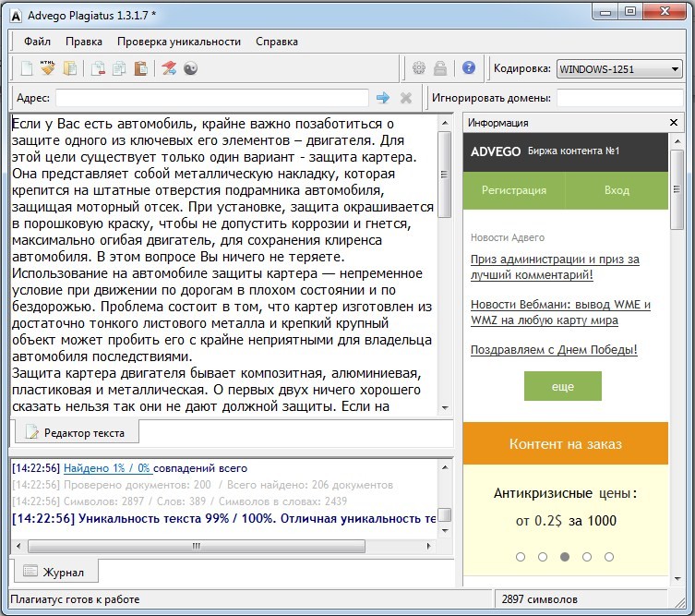Viewport: 695px width, 616px height.
Task: Click the log horizontal scroll-right arrow
Action: click(428, 546)
